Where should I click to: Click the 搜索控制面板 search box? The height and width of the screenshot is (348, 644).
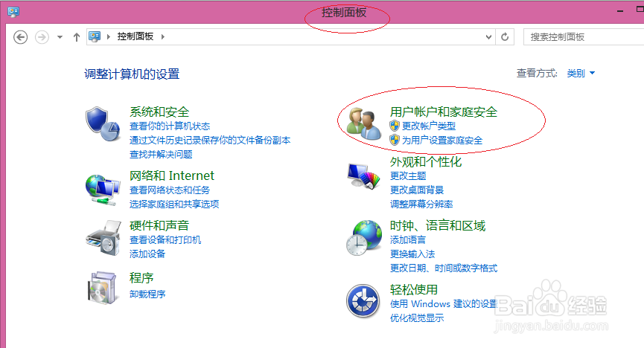click(583, 37)
